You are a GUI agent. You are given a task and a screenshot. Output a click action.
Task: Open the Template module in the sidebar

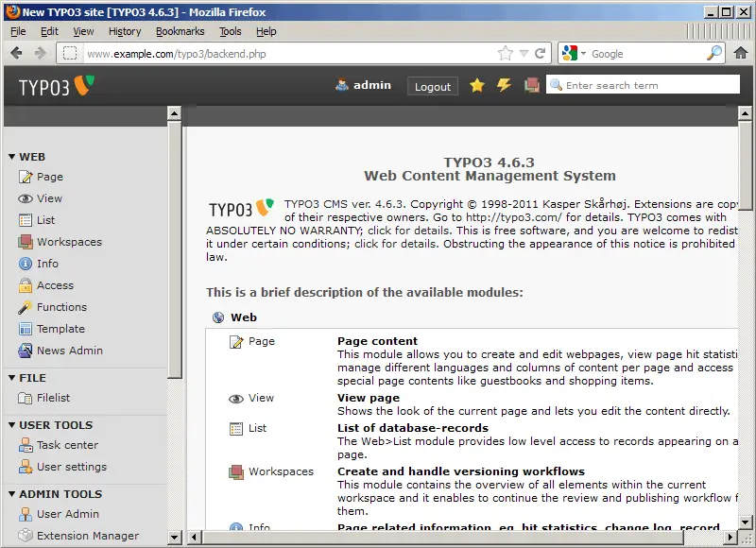point(52,329)
